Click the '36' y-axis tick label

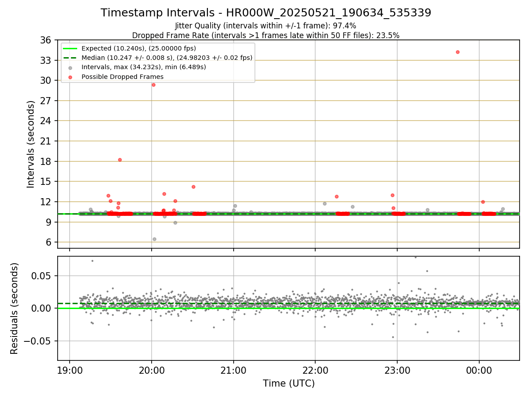click(x=45, y=40)
